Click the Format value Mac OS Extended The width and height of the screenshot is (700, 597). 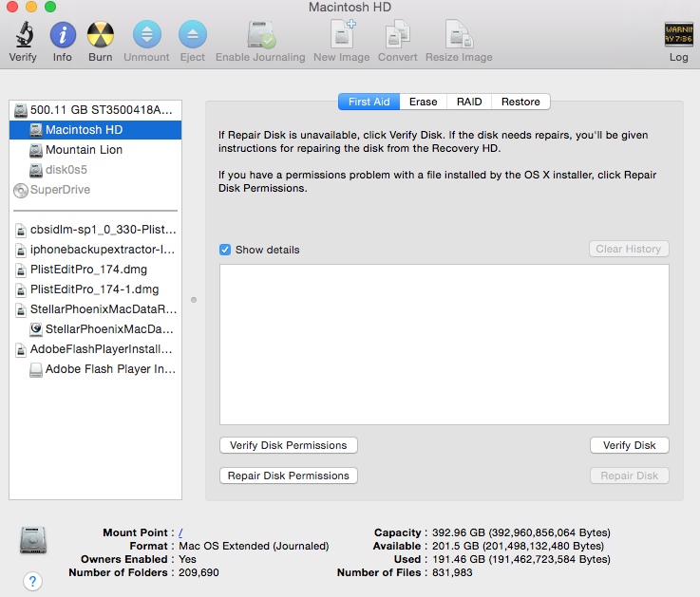point(254,546)
